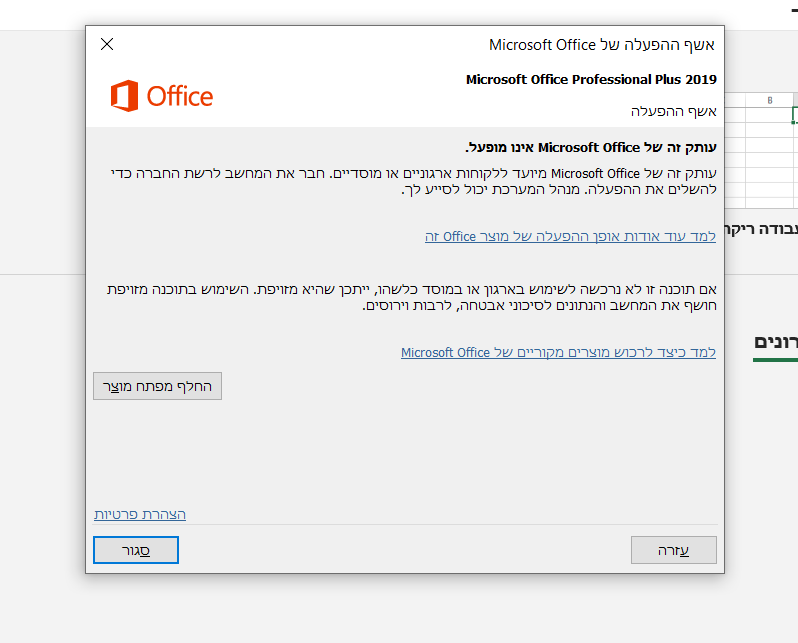Open the link about Office product activation
The height and width of the screenshot is (643, 798).
click(570, 237)
